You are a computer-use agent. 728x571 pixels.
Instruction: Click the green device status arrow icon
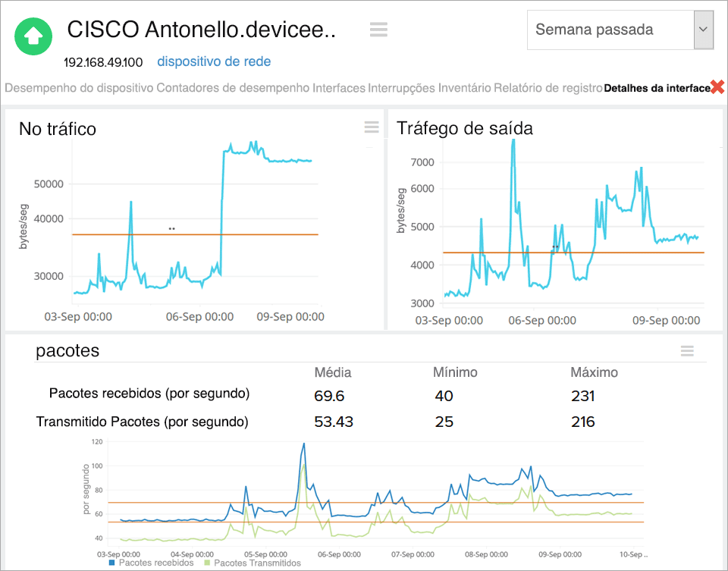[33, 36]
